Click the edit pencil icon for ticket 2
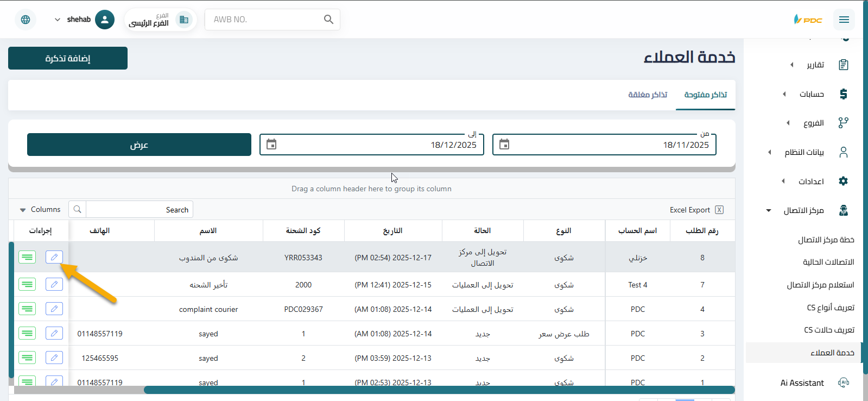The image size is (868, 401). (x=54, y=358)
